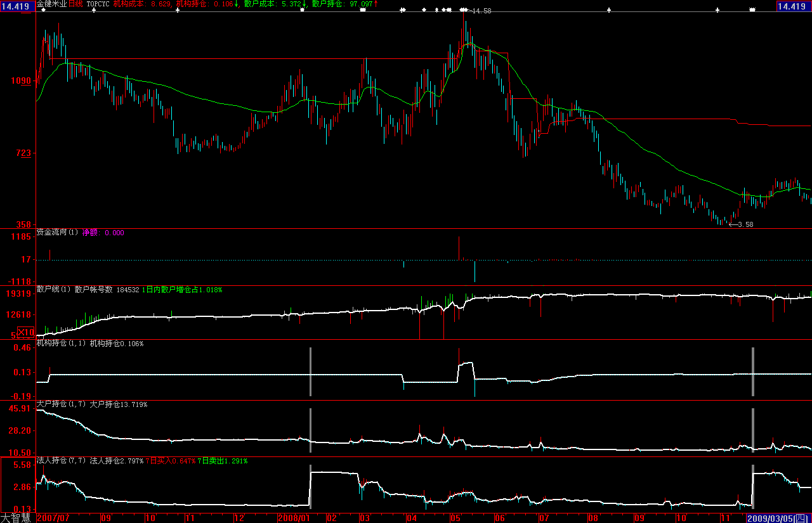The width and height of the screenshot is (812, 523).
Task: Click the info marker above the 14.58 peak
Action: [x=463, y=10]
